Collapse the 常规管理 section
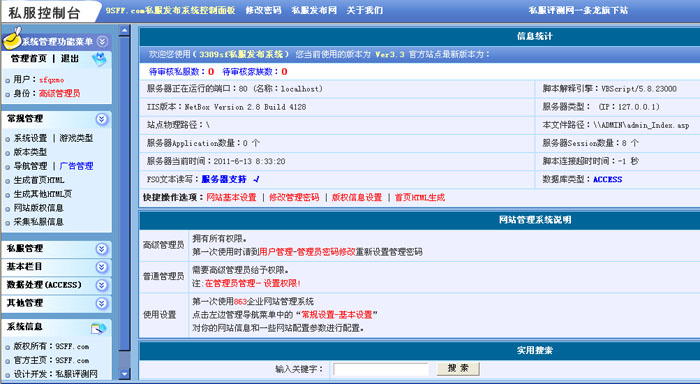Image resolution: width=700 pixels, height=384 pixels. point(101,119)
